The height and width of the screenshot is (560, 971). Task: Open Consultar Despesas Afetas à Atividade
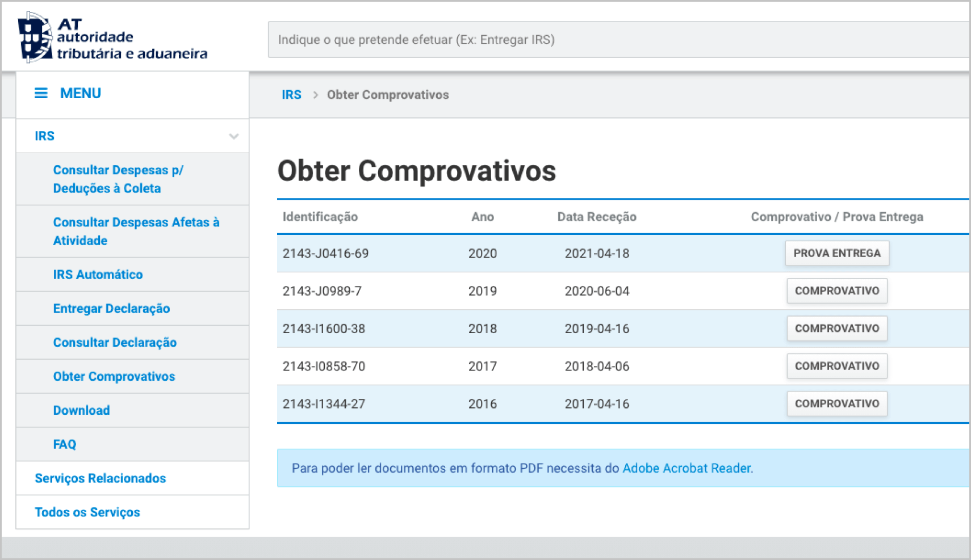pyautogui.click(x=136, y=231)
